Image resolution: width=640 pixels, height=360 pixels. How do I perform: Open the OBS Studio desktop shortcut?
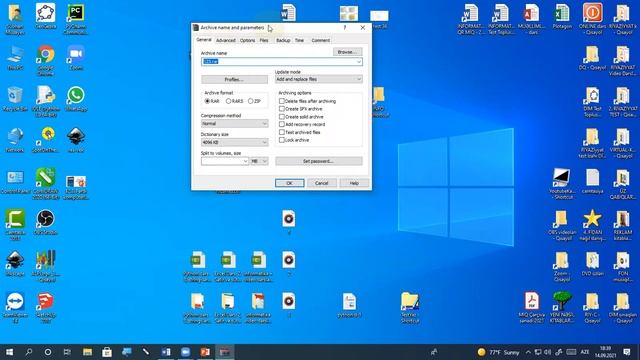(45, 222)
